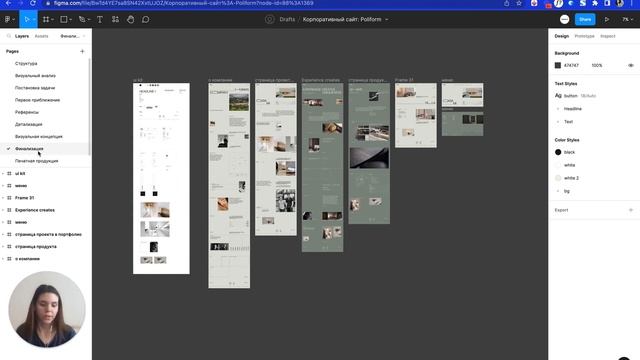Switch to the Assets tab

click(x=41, y=36)
